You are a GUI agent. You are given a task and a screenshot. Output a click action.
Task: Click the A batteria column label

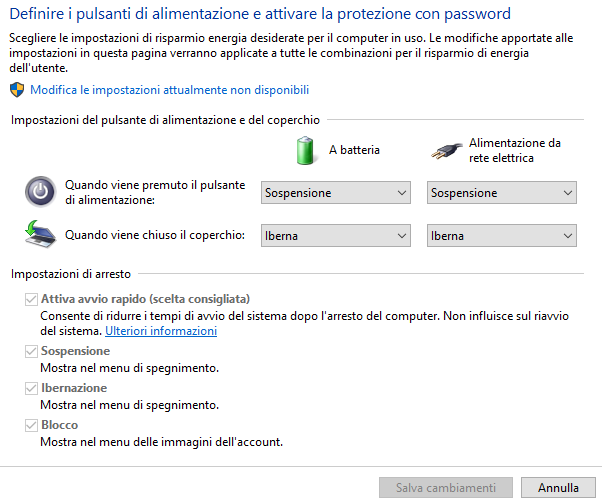(x=354, y=151)
